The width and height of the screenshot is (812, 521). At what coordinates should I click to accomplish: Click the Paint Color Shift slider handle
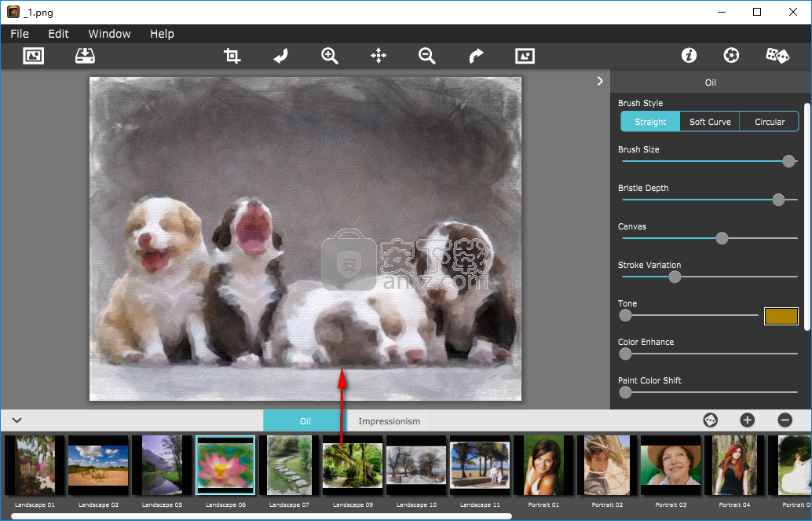(x=626, y=392)
